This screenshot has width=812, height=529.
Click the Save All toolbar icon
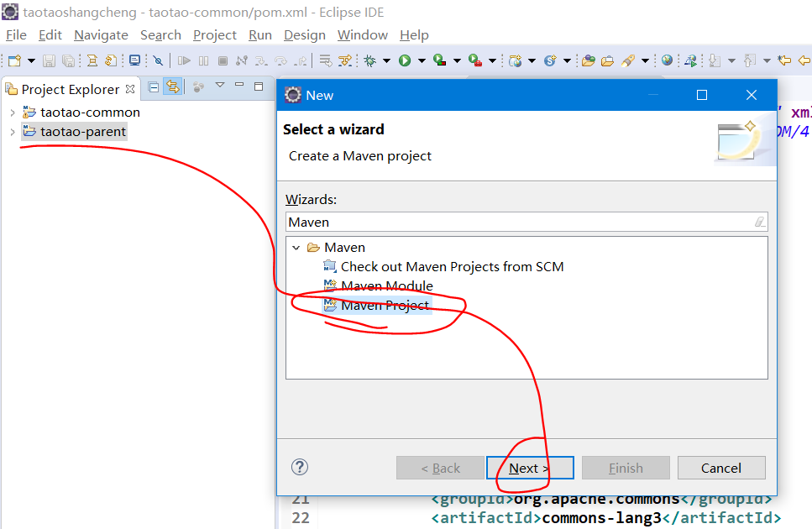coord(68,60)
